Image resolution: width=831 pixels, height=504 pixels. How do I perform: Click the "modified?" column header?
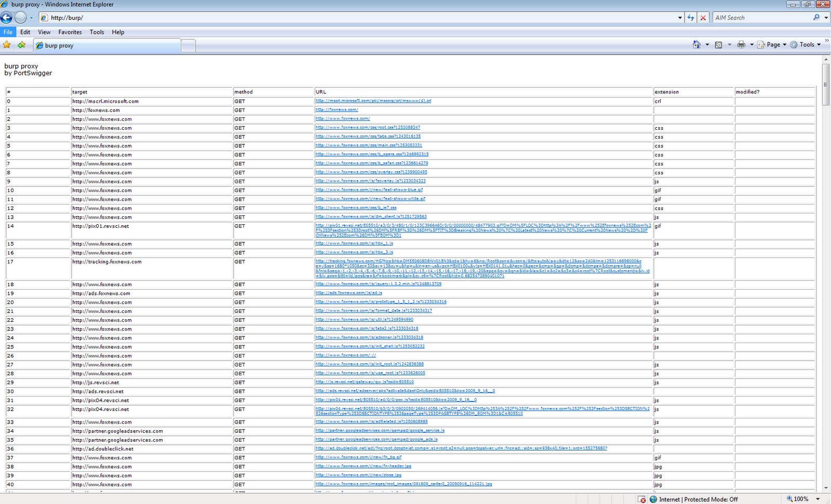coord(774,92)
